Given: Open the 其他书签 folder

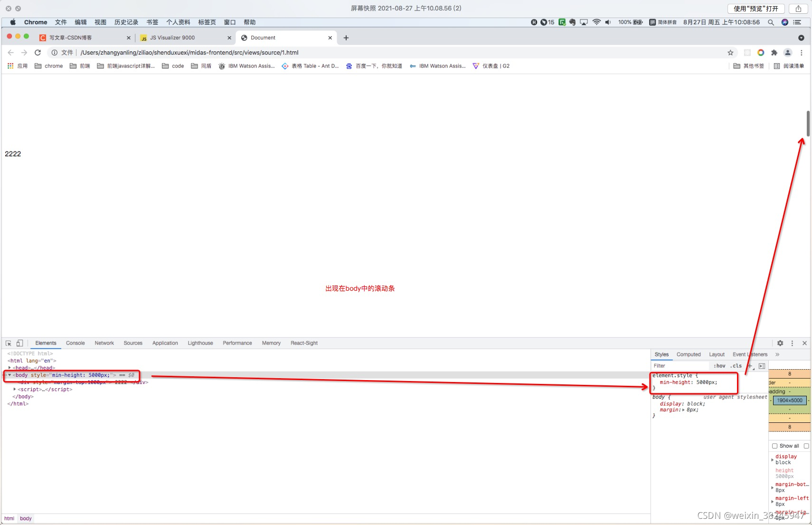Looking at the screenshot, I should point(749,66).
